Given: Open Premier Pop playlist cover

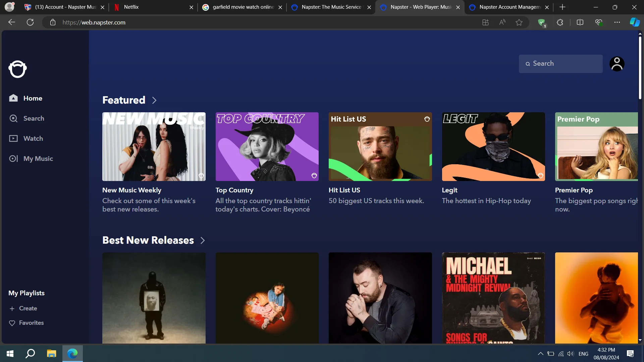Looking at the screenshot, I should coord(596,146).
